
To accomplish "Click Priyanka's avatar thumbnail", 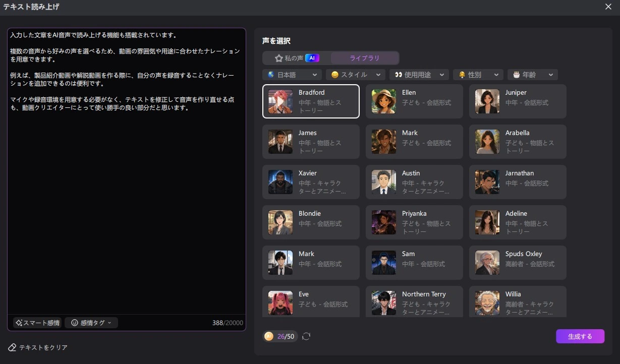I will click(384, 222).
